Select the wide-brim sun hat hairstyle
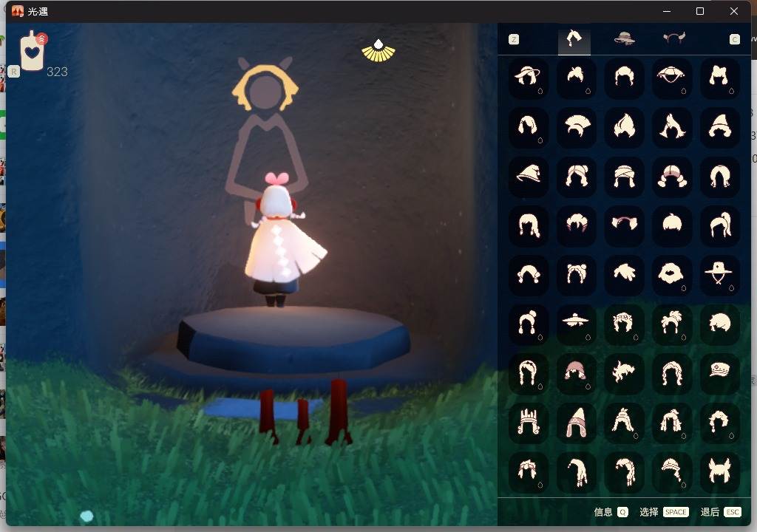Viewport: 757px width, 532px height. click(528, 77)
